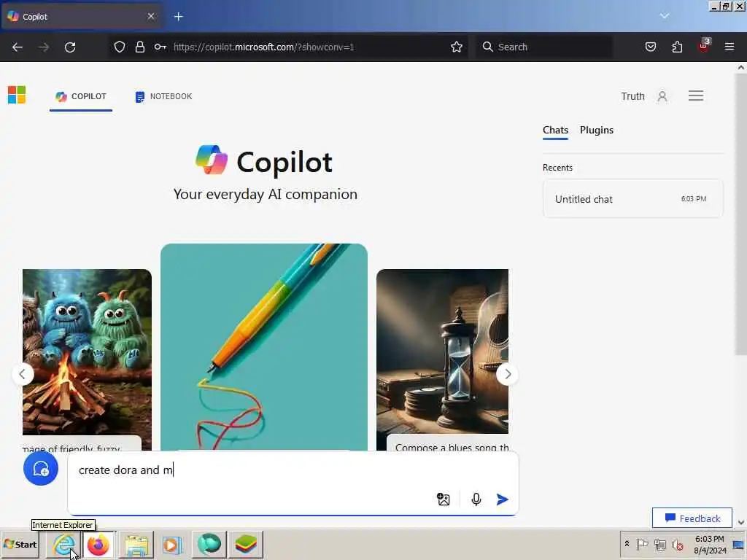This screenshot has width=747, height=560.
Task: Click the browser back arrow
Action: [x=18, y=47]
